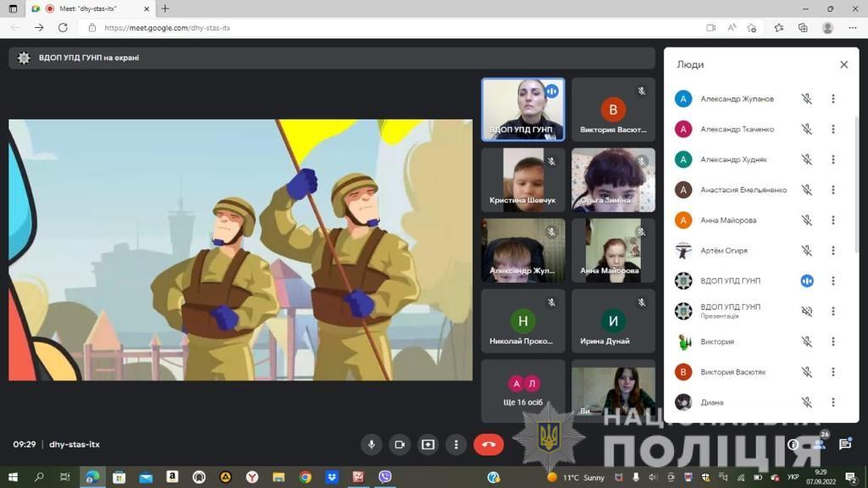Select Артём Огиря avatar in people list

point(683,251)
